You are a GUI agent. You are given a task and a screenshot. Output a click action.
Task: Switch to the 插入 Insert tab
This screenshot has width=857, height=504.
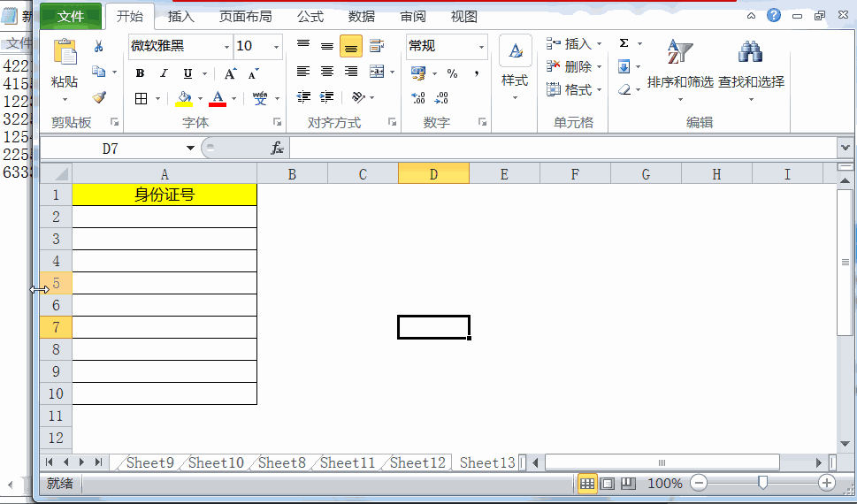click(x=181, y=17)
